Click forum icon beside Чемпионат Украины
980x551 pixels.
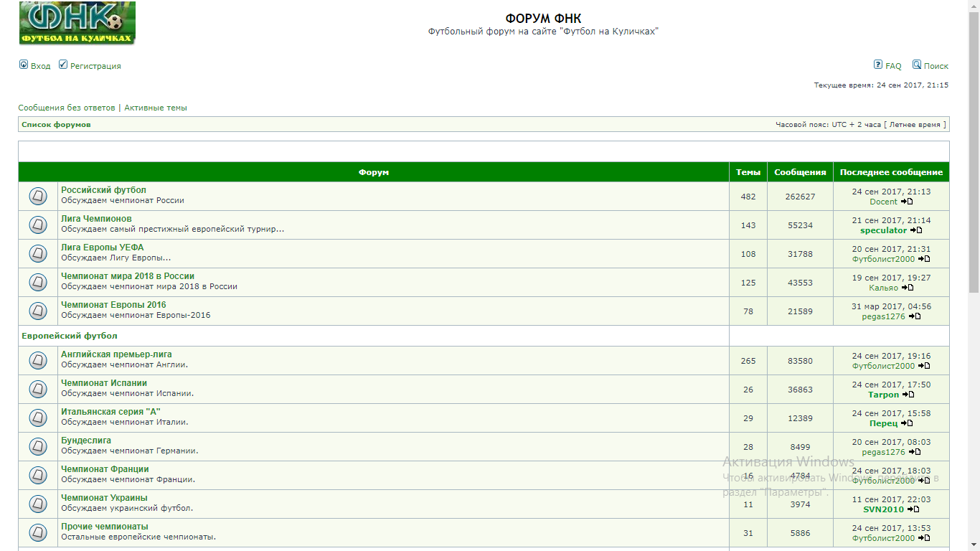click(38, 504)
